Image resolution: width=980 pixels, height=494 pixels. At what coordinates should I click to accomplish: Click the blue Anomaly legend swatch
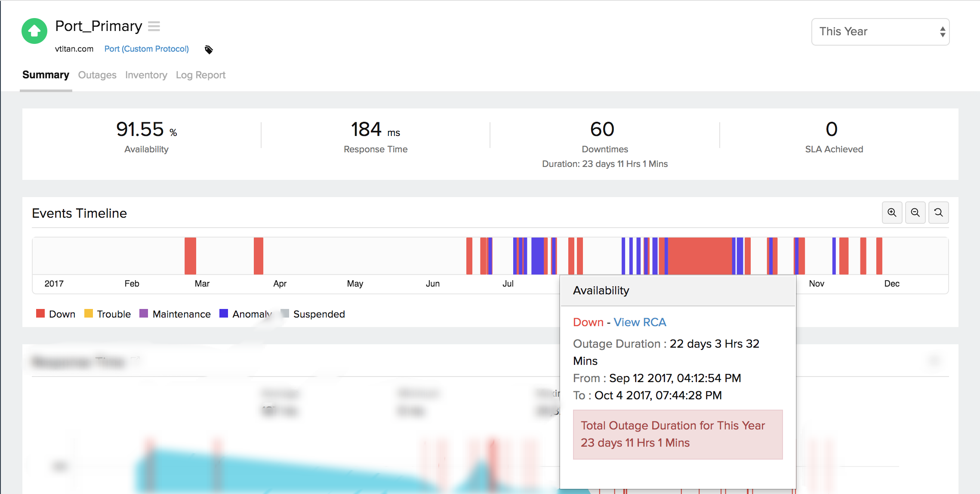224,313
